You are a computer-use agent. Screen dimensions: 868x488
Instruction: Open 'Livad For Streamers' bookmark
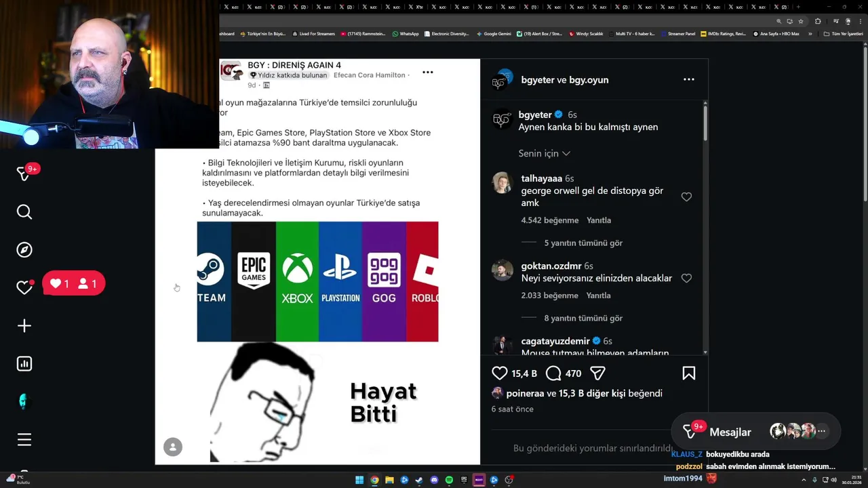click(313, 34)
